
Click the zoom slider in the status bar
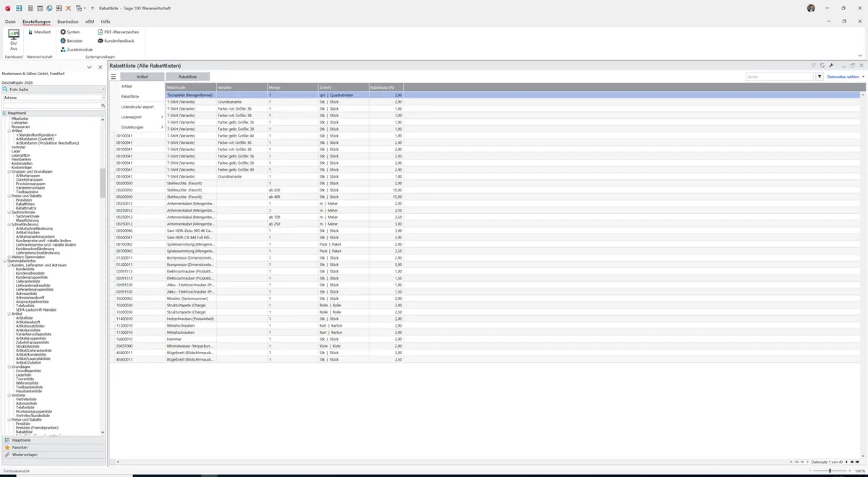pos(830,471)
